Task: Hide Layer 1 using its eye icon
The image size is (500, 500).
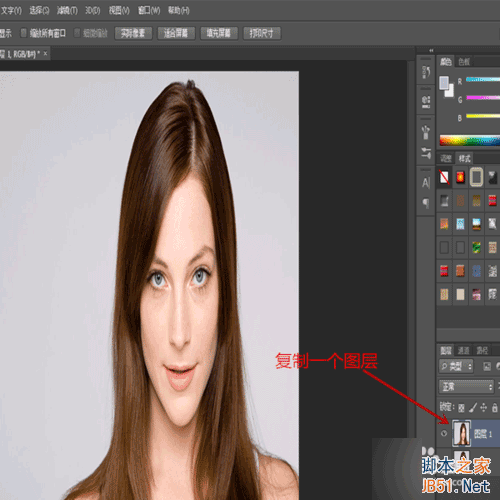Action: click(x=444, y=433)
